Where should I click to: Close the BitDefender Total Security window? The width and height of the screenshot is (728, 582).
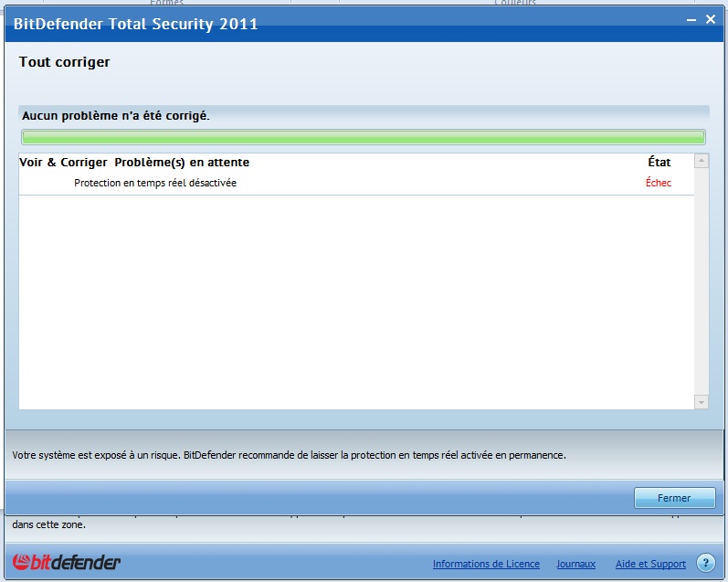click(x=711, y=19)
